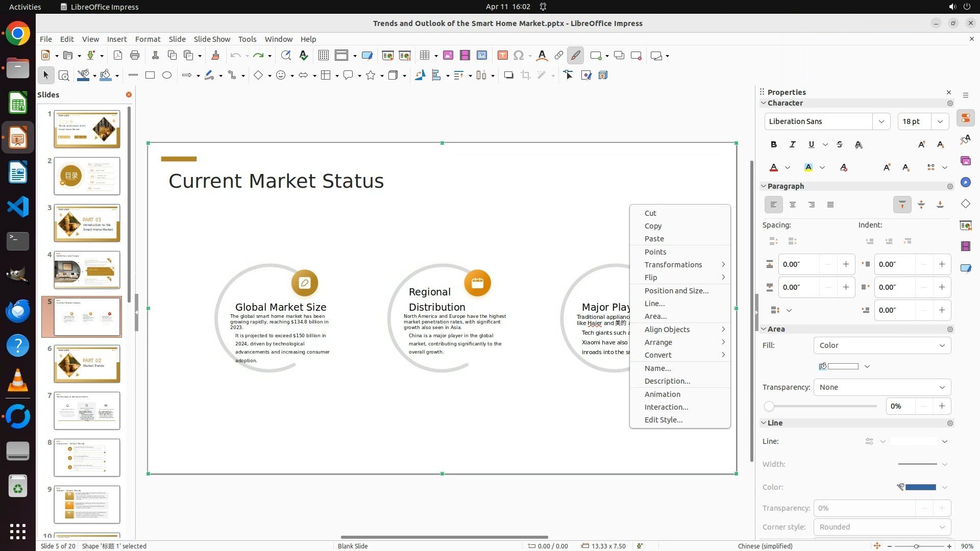Click Edit Style in context menu
Image resolution: width=980 pixels, height=551 pixels.
[x=663, y=420]
